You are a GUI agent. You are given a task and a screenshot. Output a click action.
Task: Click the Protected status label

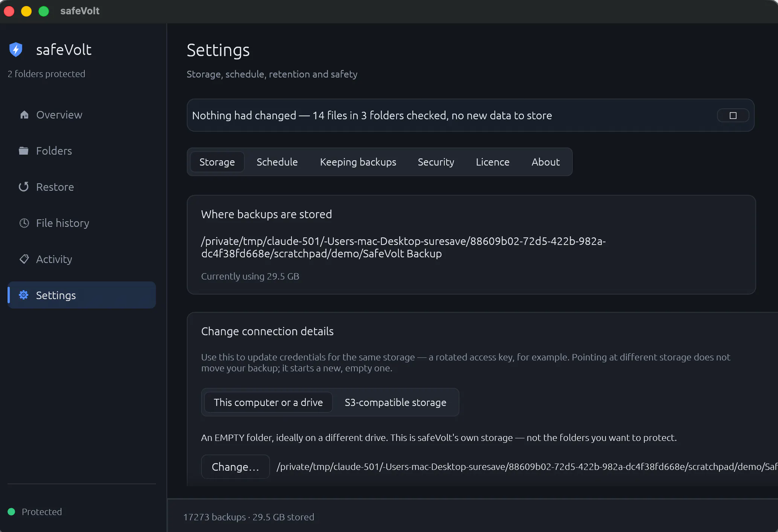42,512
